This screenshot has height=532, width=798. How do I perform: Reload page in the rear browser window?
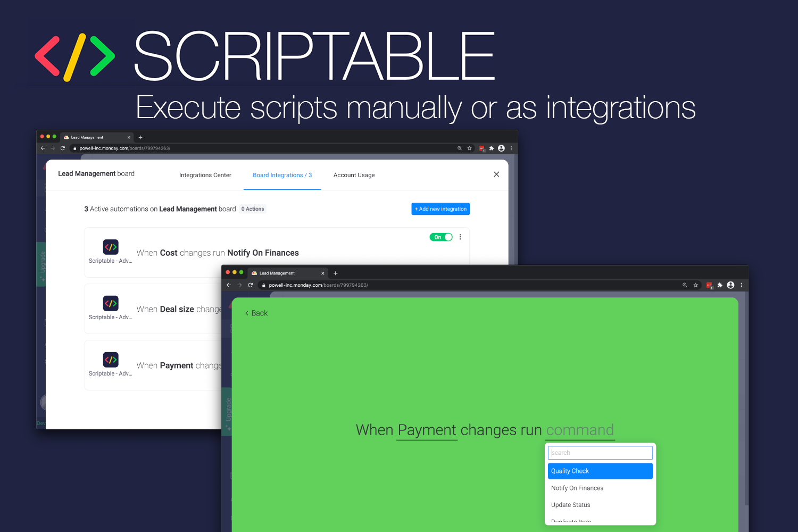point(63,148)
